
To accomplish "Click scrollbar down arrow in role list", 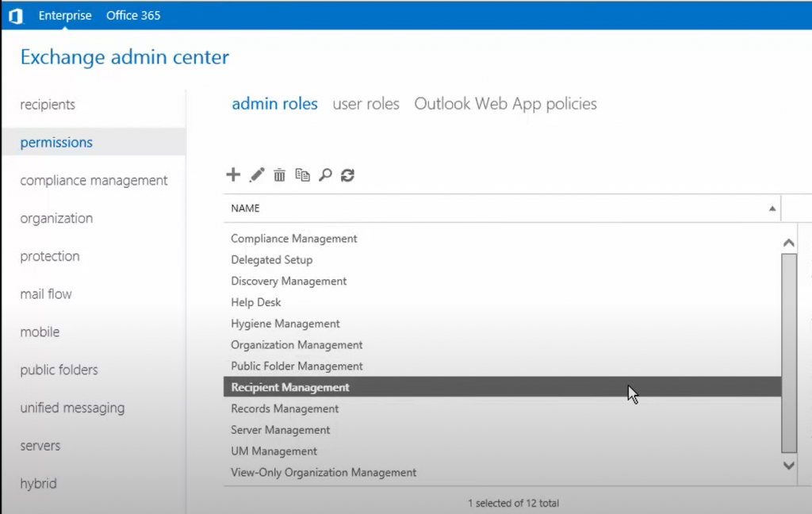I will (789, 466).
